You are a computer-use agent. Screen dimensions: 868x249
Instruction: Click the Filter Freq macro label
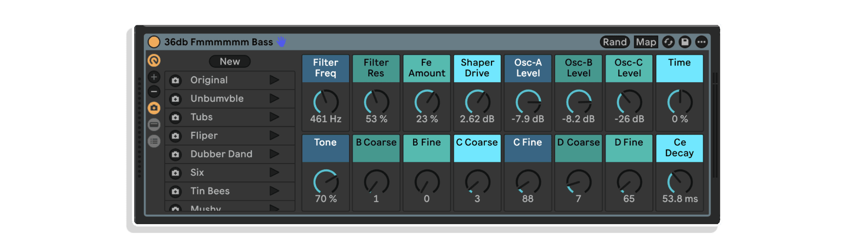pos(325,68)
